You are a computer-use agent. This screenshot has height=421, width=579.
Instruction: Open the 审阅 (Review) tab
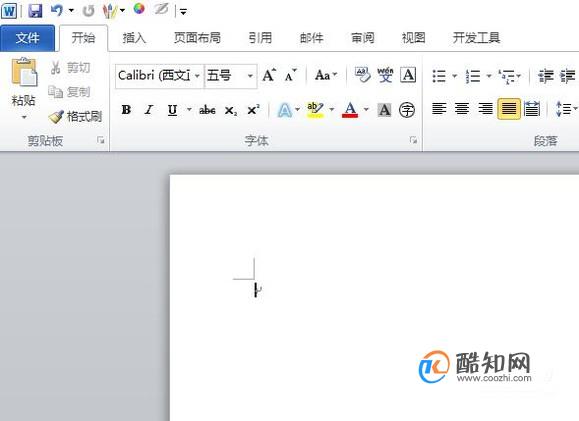[x=362, y=38]
